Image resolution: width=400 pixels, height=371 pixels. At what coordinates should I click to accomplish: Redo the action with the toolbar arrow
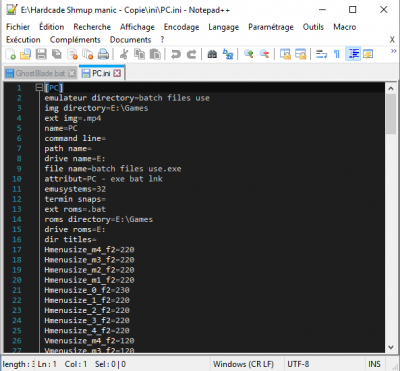191,54
